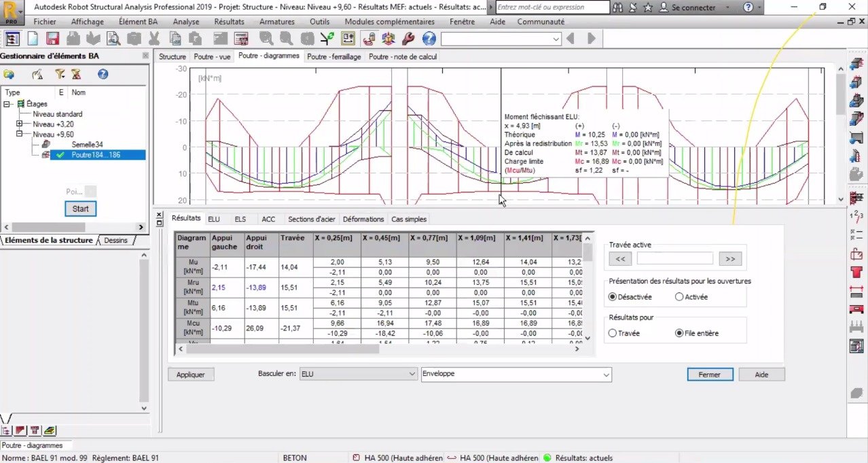Switch to the Poutre - ferraillage tab

[x=334, y=57]
